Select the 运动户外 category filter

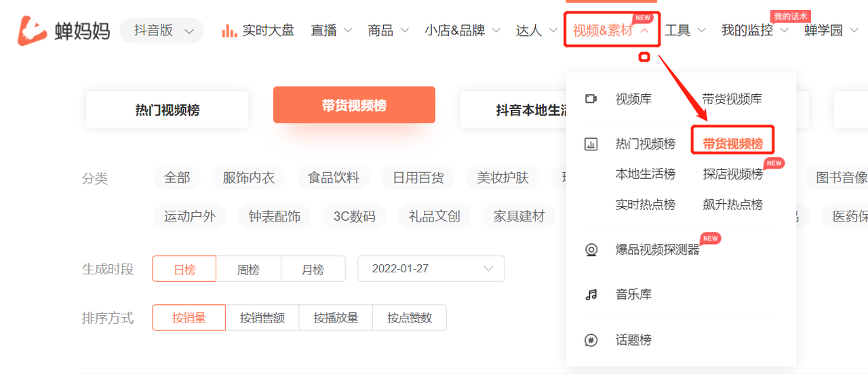point(190,216)
